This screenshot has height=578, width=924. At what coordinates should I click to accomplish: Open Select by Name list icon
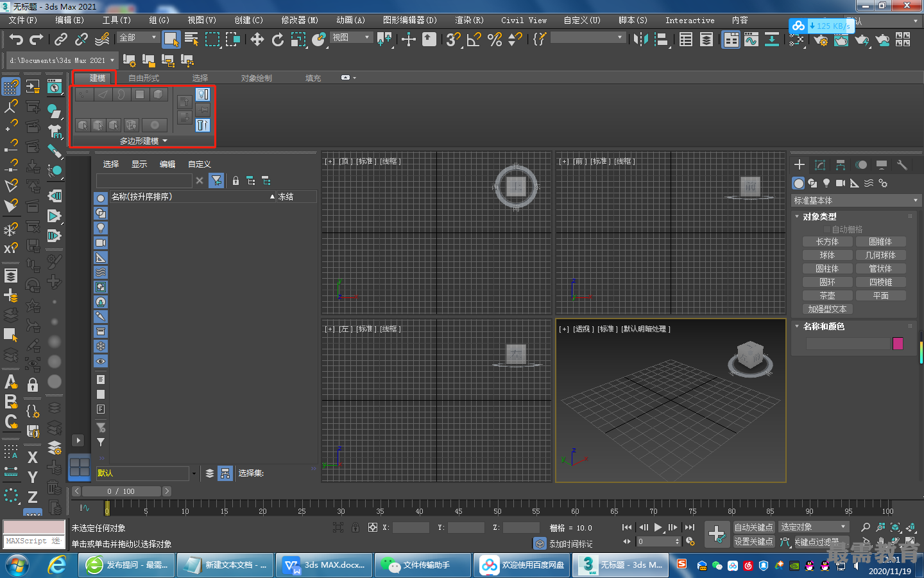pyautogui.click(x=191, y=40)
